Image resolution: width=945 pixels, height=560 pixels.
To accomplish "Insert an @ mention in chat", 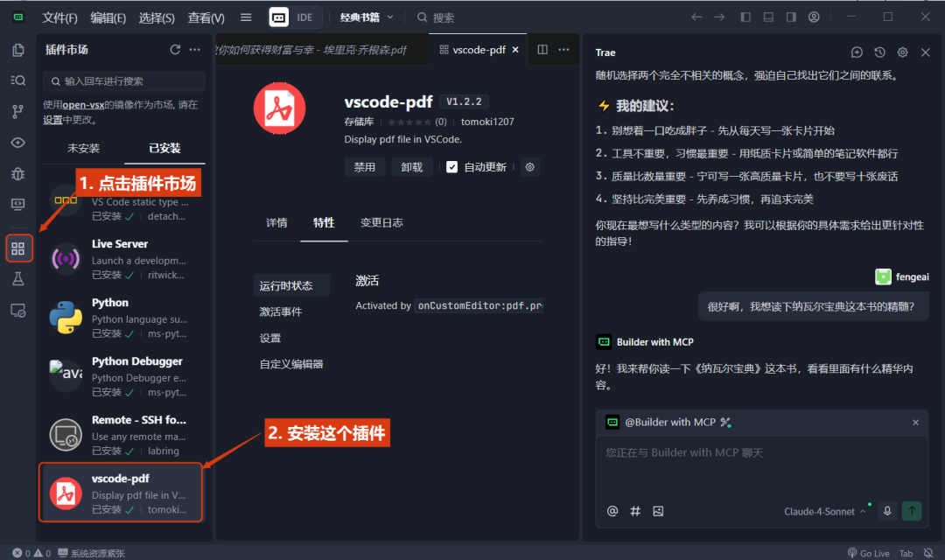I will [x=612, y=511].
